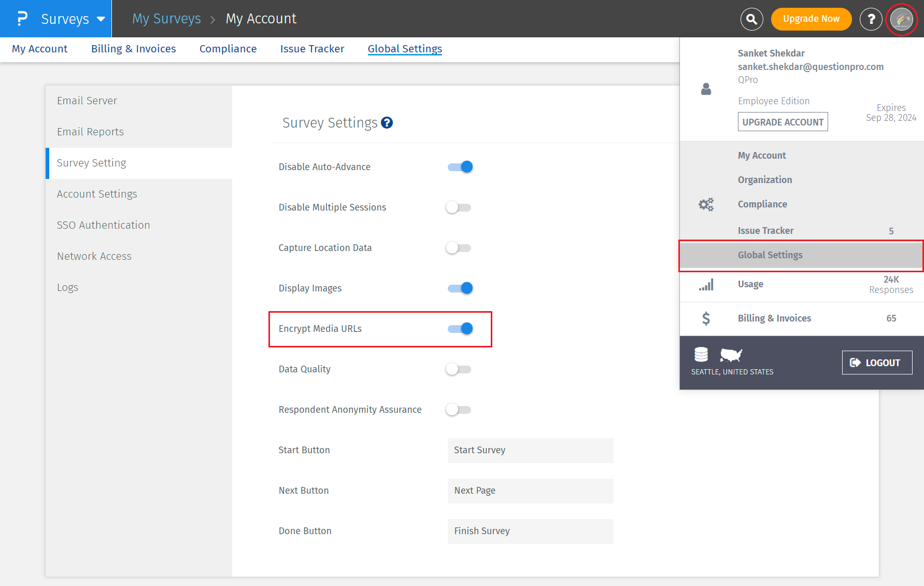Viewport: 924px width, 586px height.
Task: Expand the Surveys product dropdown
Action: coord(101,19)
